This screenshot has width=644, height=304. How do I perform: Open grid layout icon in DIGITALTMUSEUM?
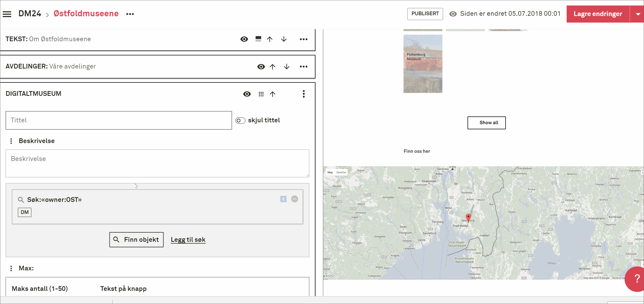[x=261, y=94]
